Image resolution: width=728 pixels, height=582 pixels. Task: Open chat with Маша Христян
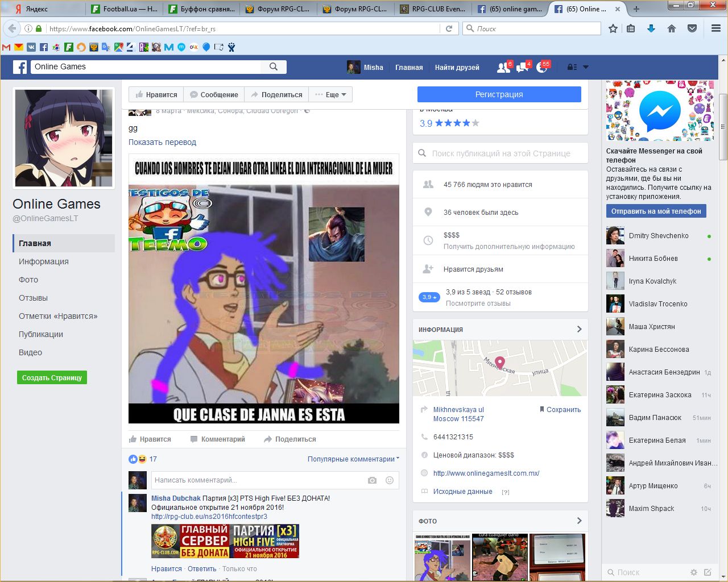[x=659, y=327]
